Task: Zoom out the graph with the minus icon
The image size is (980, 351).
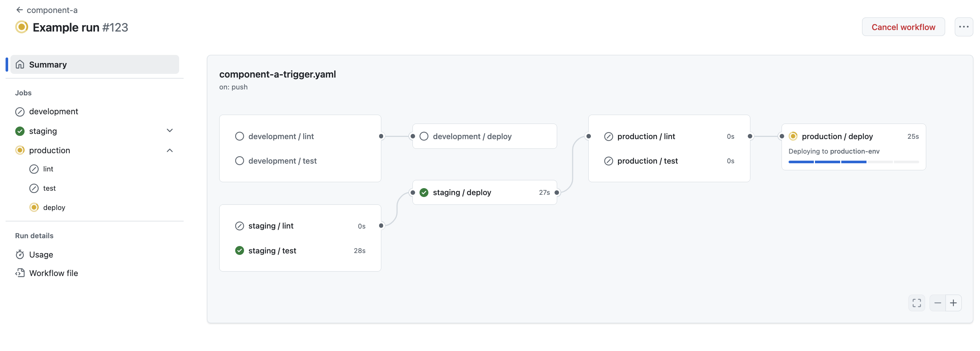Action: [x=937, y=303]
